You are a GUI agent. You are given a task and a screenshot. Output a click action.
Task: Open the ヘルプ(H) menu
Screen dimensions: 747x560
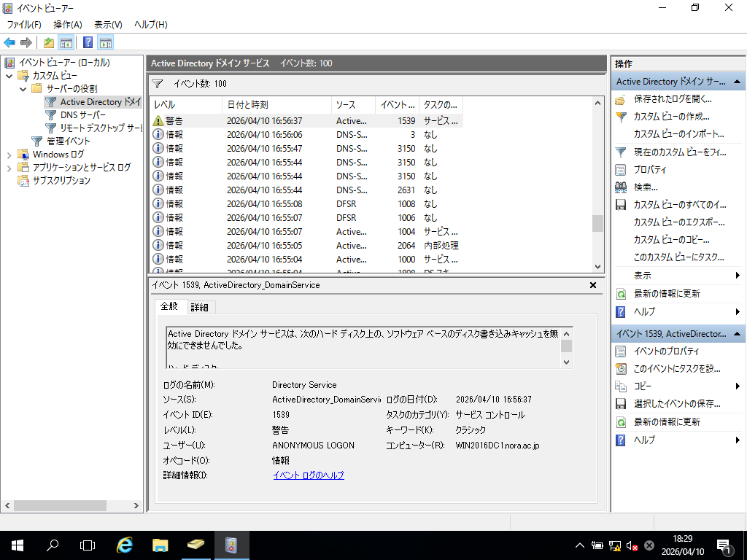150,25
